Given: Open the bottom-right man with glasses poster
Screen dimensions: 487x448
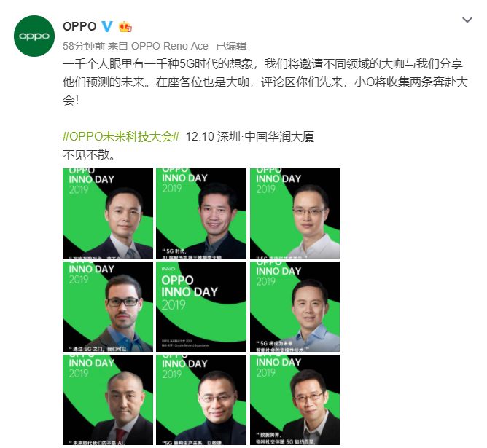Looking at the screenshot, I should point(295,400).
